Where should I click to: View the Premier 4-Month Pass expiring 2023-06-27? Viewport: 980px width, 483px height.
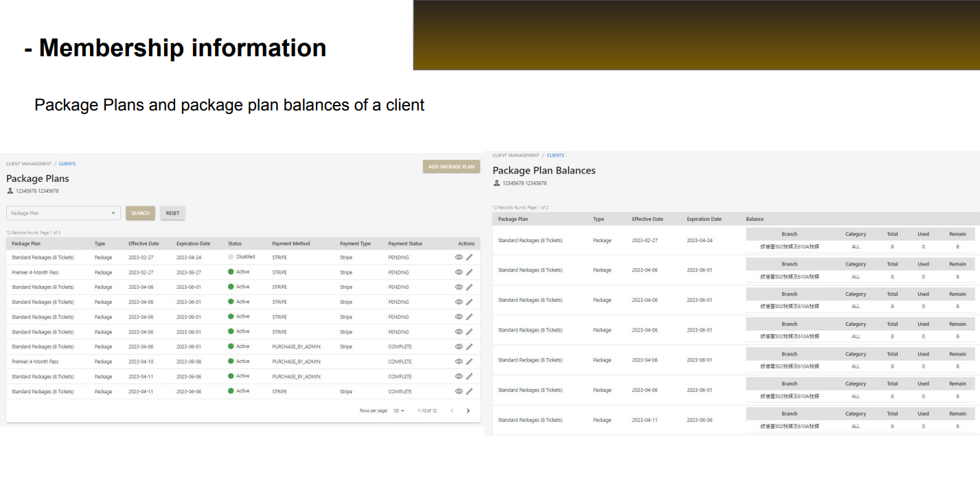[459, 272]
